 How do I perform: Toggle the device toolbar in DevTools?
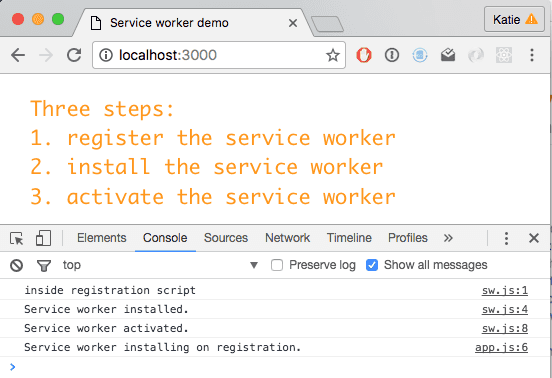coord(43,238)
